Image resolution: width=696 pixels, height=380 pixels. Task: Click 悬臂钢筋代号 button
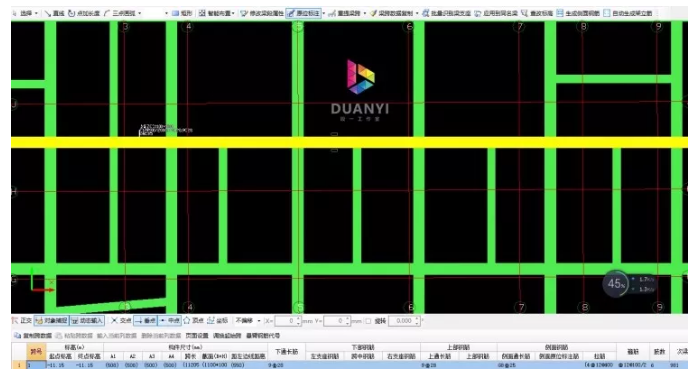pos(263,336)
